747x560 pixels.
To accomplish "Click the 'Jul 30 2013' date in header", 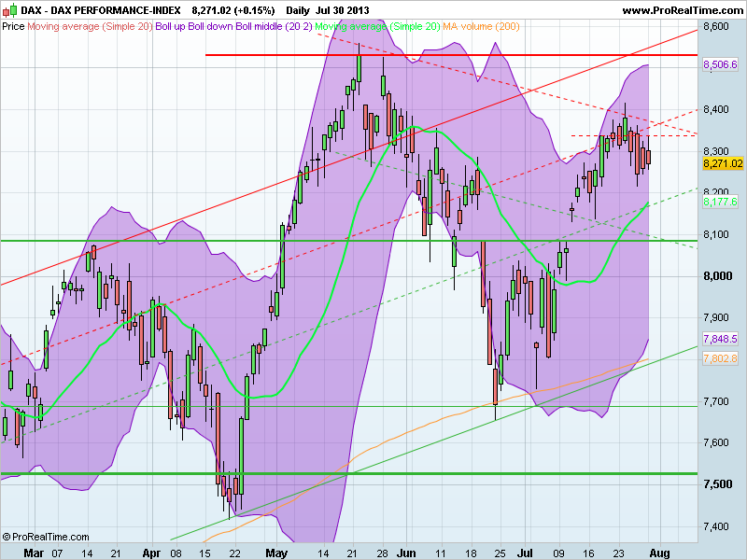I will 342,10.
